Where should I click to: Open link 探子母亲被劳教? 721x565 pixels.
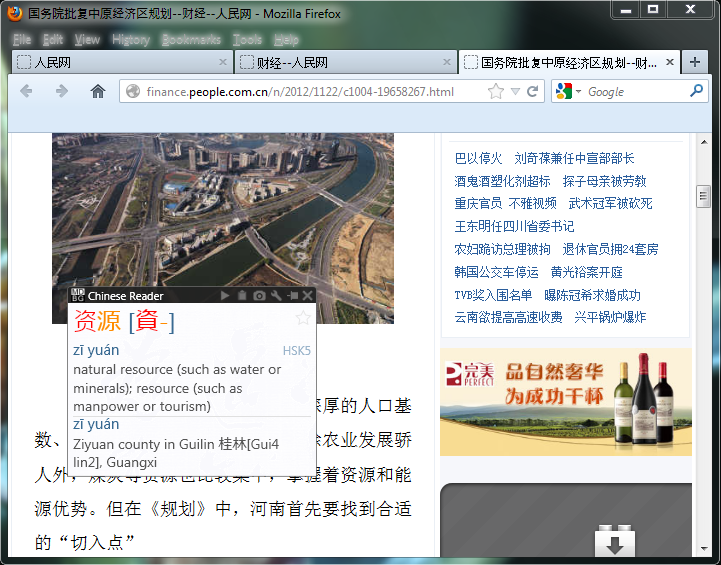[604, 181]
